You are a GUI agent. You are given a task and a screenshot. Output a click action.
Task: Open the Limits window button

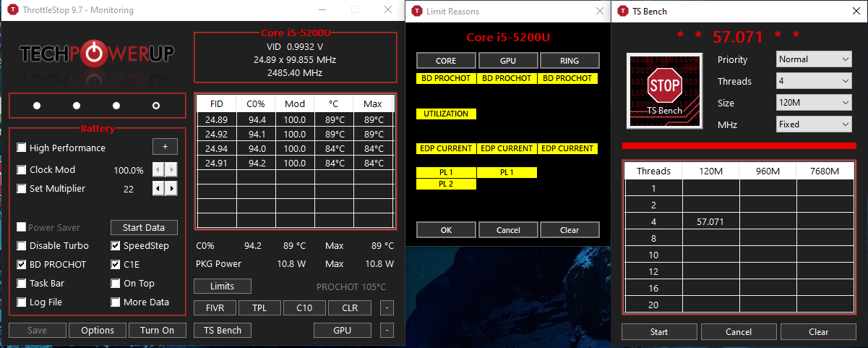point(223,286)
